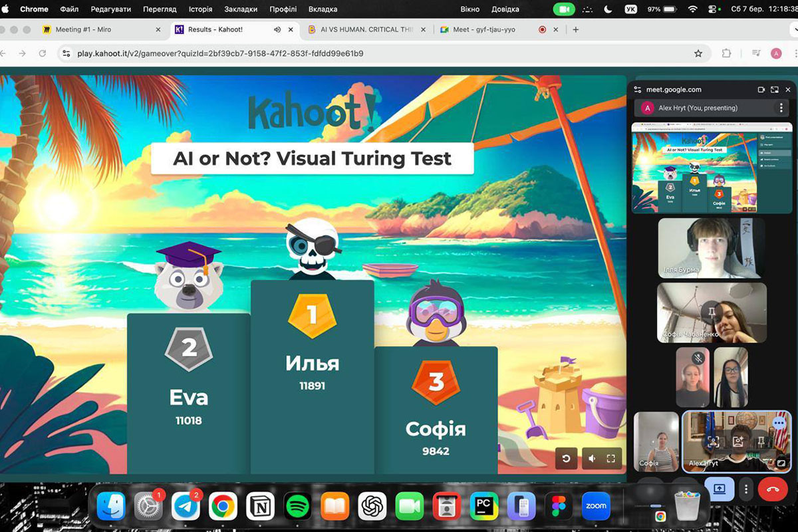
Task: Open Finder from the Dock
Action: (x=111, y=507)
